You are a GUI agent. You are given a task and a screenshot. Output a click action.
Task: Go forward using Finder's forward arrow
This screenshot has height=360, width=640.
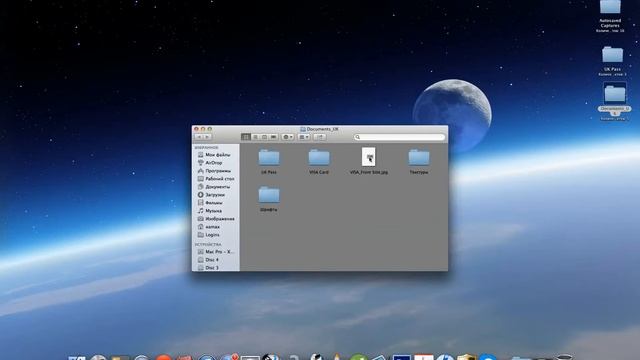tap(207, 137)
